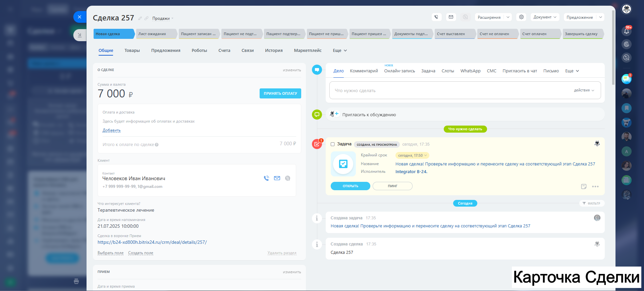This screenshot has width=644, height=291.
Task: Click the email envelope icon in header
Action: [451, 17]
